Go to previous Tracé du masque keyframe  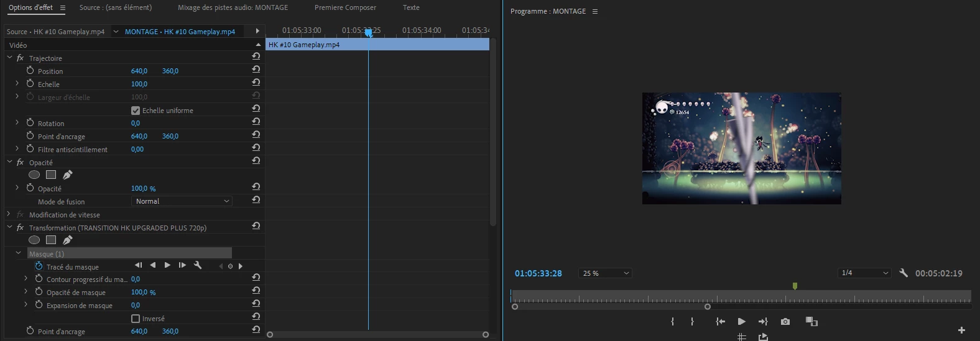pyautogui.click(x=220, y=266)
